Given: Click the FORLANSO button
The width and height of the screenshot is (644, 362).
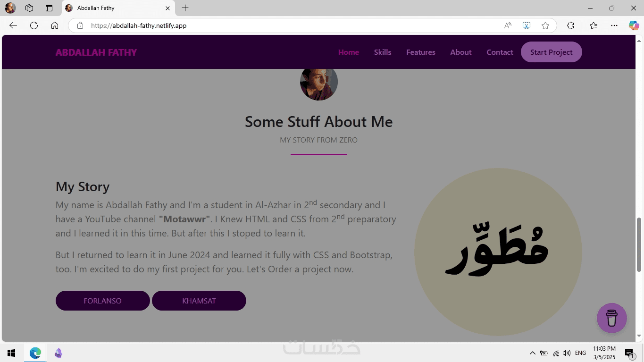Looking at the screenshot, I should click(102, 301).
